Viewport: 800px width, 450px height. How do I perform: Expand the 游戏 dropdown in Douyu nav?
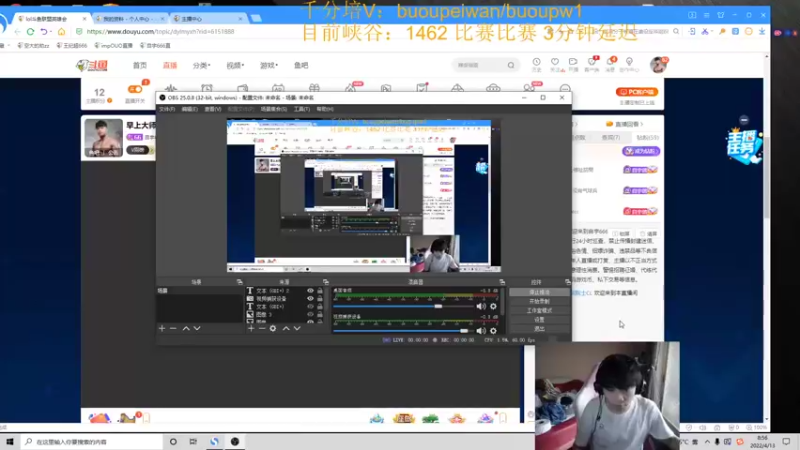click(269, 65)
